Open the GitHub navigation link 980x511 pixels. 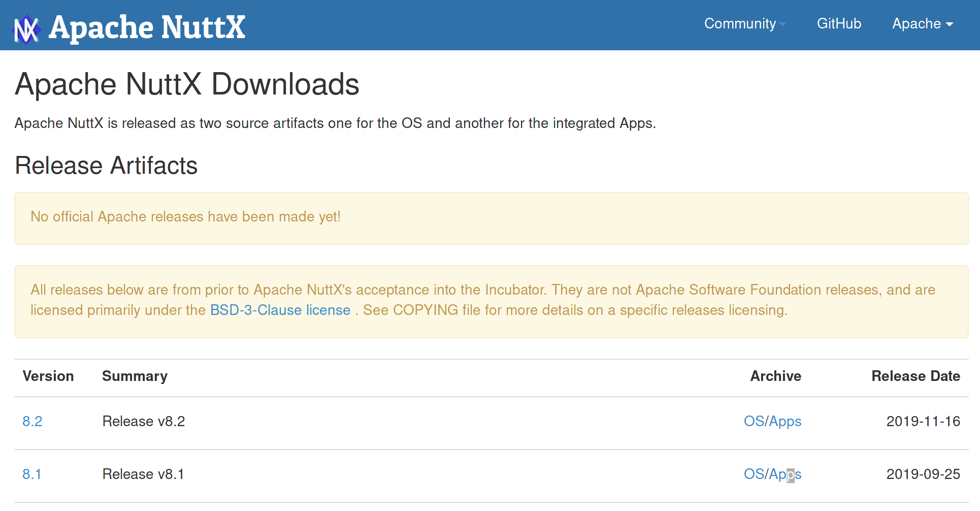tap(839, 23)
